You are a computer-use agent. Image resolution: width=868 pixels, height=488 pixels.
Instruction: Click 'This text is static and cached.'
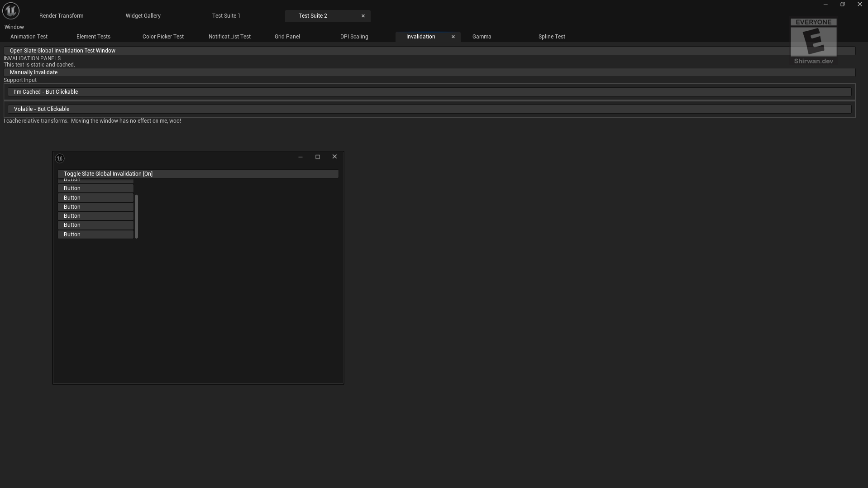pos(39,65)
